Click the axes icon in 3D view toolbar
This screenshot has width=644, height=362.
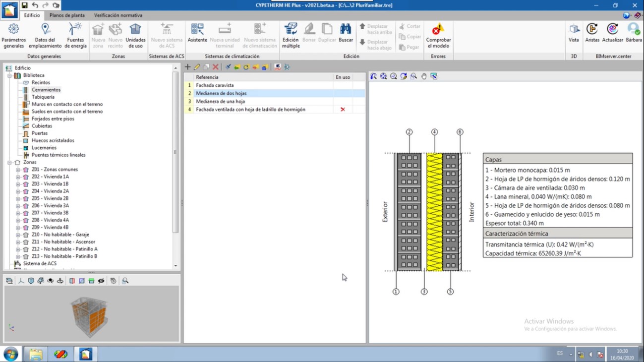[21, 281]
